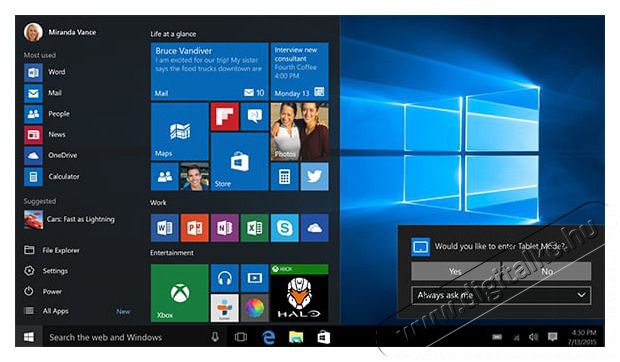Click the Microsoft Edge taskbar icon
The image size is (620, 362).
click(x=269, y=337)
